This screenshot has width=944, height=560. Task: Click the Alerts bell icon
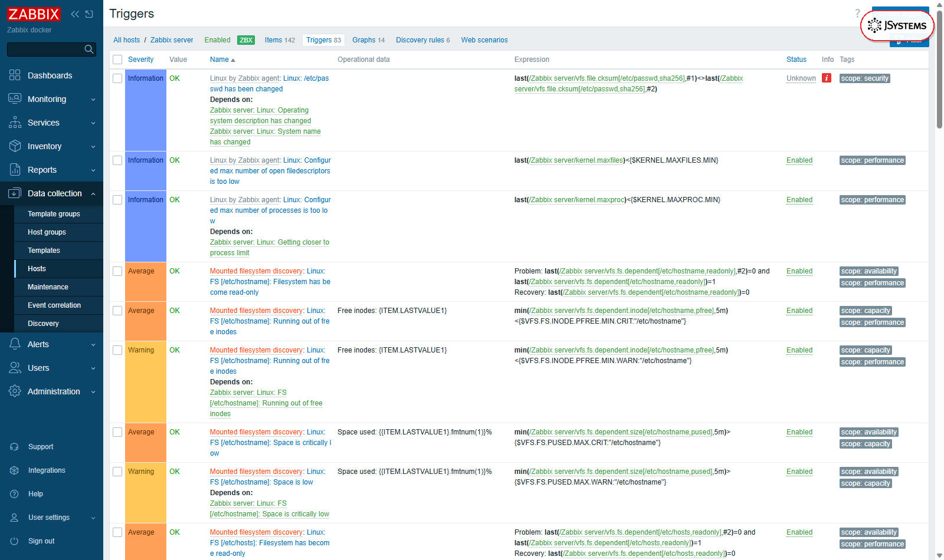(x=15, y=344)
